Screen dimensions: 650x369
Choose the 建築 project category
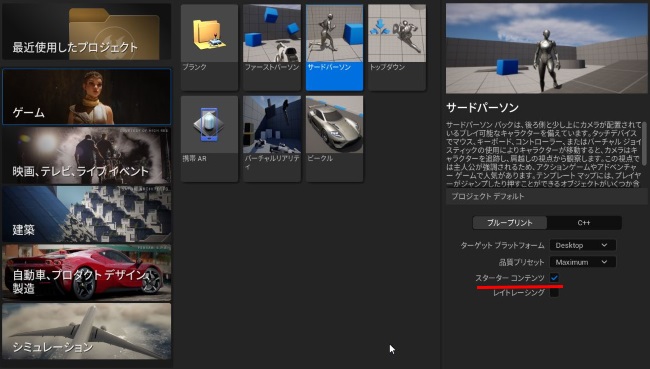(x=87, y=214)
